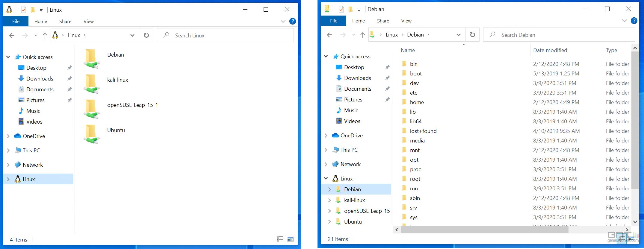Select Linux penguin item in Debian window sidebar
644x249 pixels.
[x=346, y=178]
